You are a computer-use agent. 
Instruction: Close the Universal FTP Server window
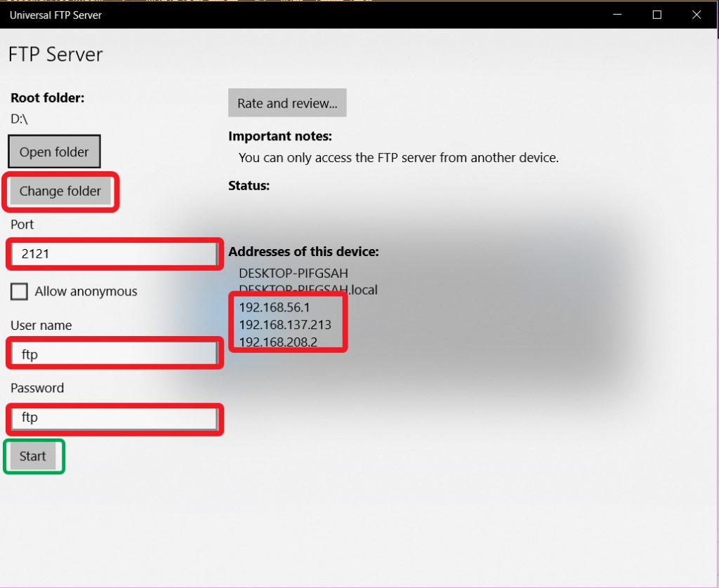tap(697, 15)
